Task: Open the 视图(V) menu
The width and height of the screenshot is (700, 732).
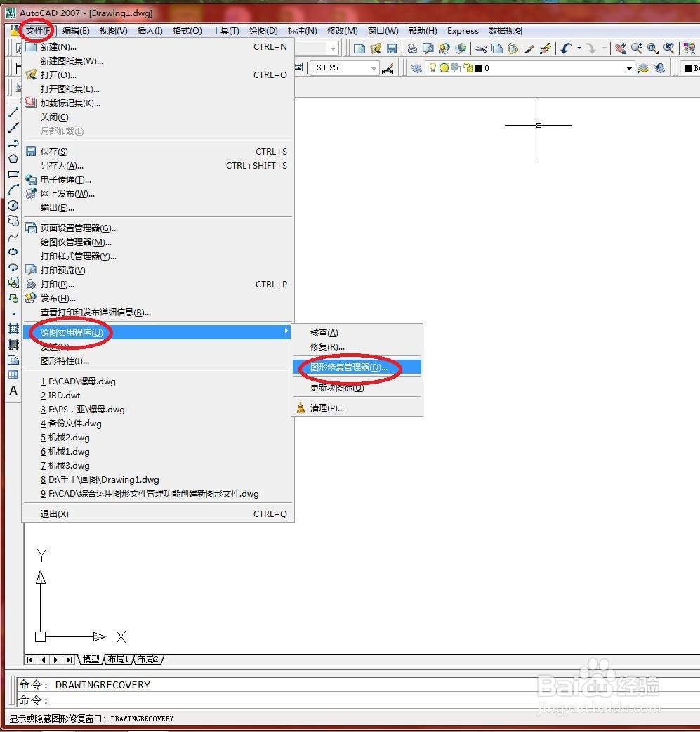Action: coord(114,31)
